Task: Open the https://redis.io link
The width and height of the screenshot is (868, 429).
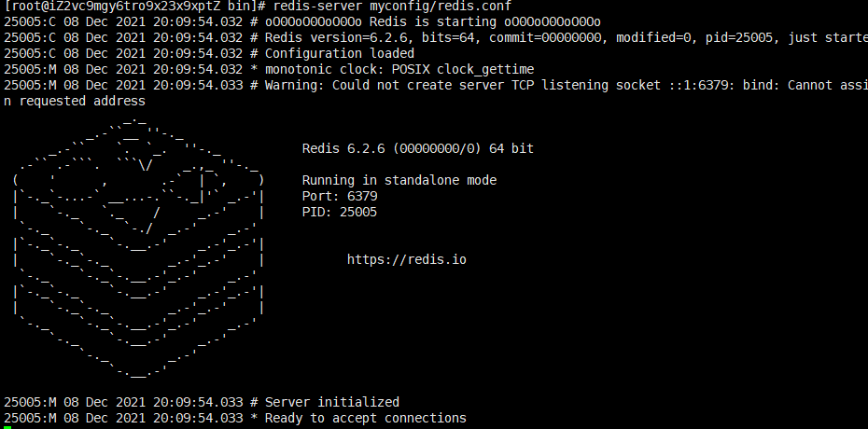Action: 407,259
